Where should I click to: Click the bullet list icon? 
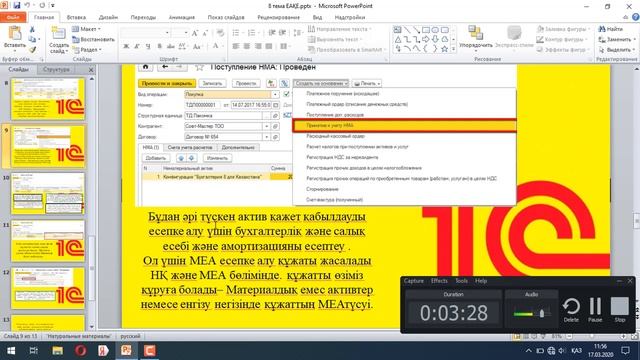click(236, 33)
